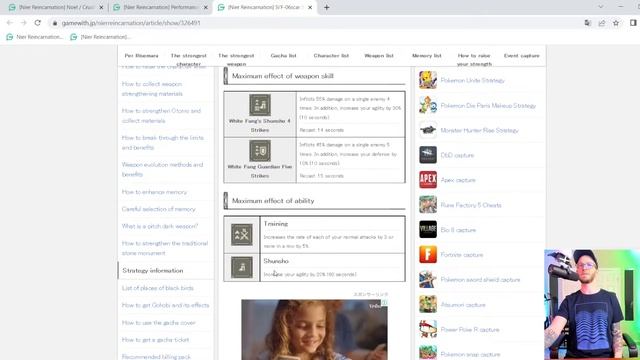Click the Rune Factory 5 Cheats icon
The width and height of the screenshot is (640, 360).
(x=428, y=205)
